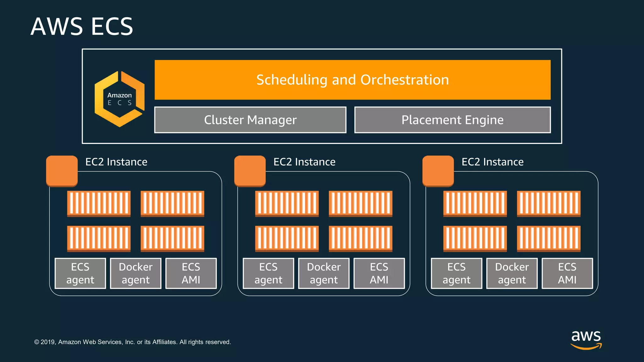The height and width of the screenshot is (362, 644).
Task: Click the Cluster Manager box
Action: click(x=250, y=120)
